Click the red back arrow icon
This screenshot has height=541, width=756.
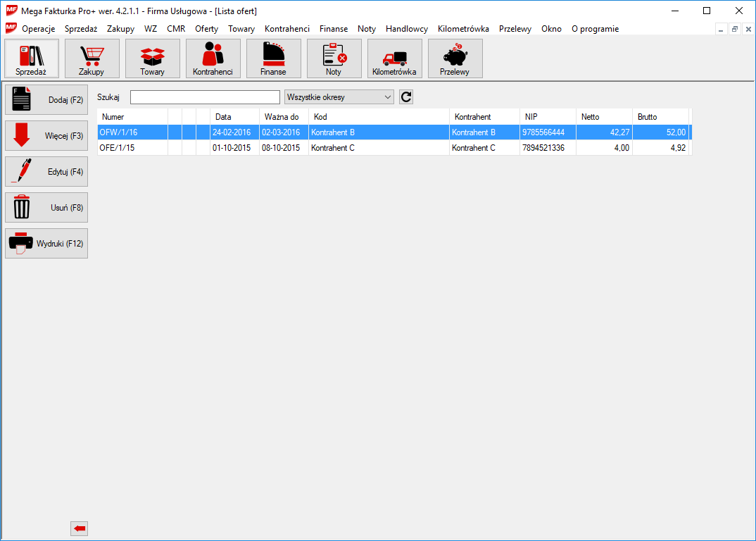pos(80,528)
